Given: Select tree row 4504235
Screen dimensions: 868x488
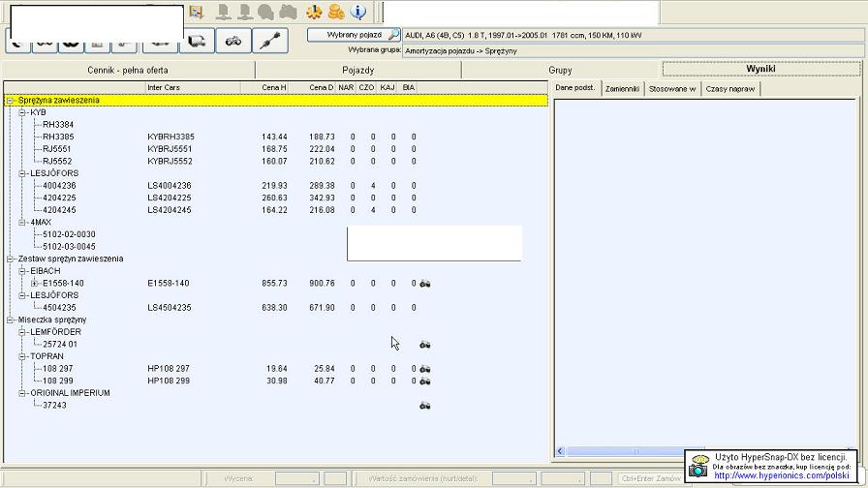Looking at the screenshot, I should pos(59,307).
